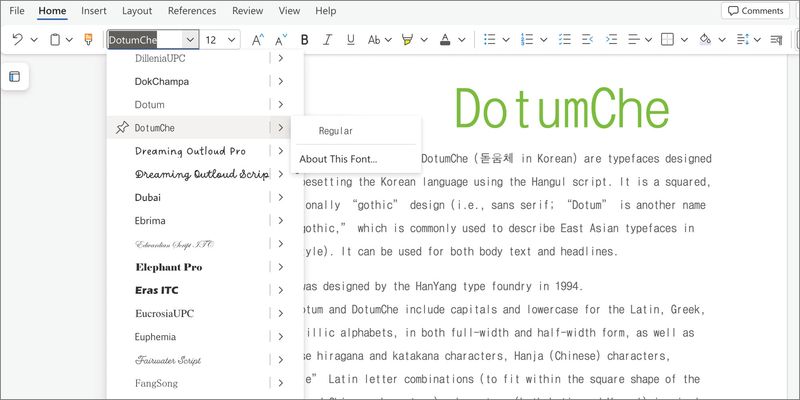Open the navigation pane sidebar icon

click(14, 77)
